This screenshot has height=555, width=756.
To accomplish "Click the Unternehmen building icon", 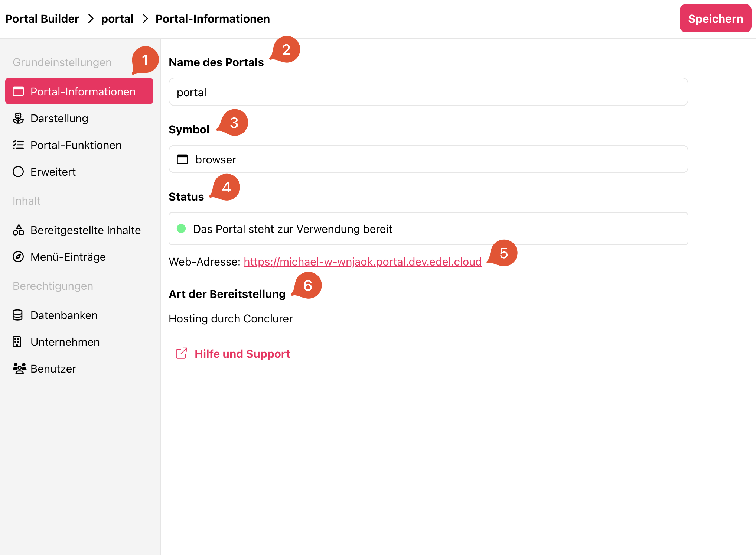I will click(17, 342).
